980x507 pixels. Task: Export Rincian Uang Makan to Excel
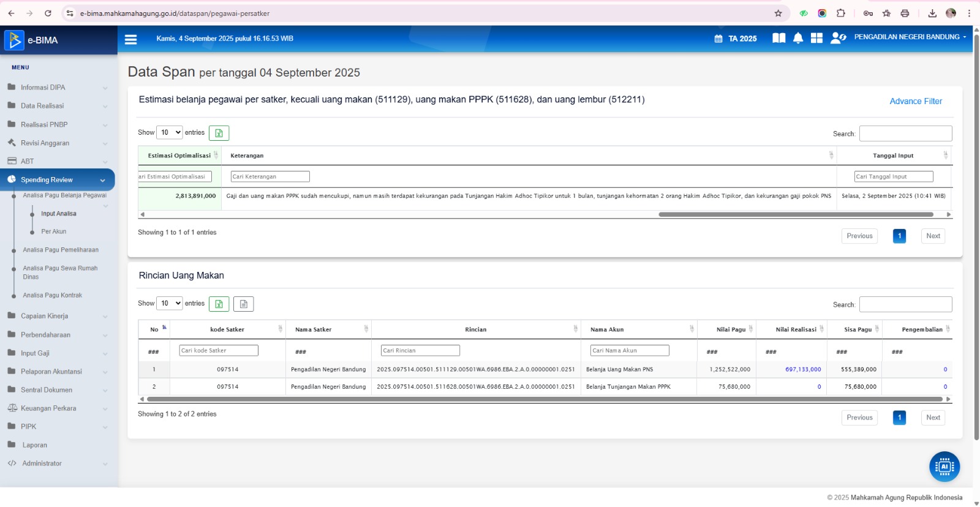point(219,304)
